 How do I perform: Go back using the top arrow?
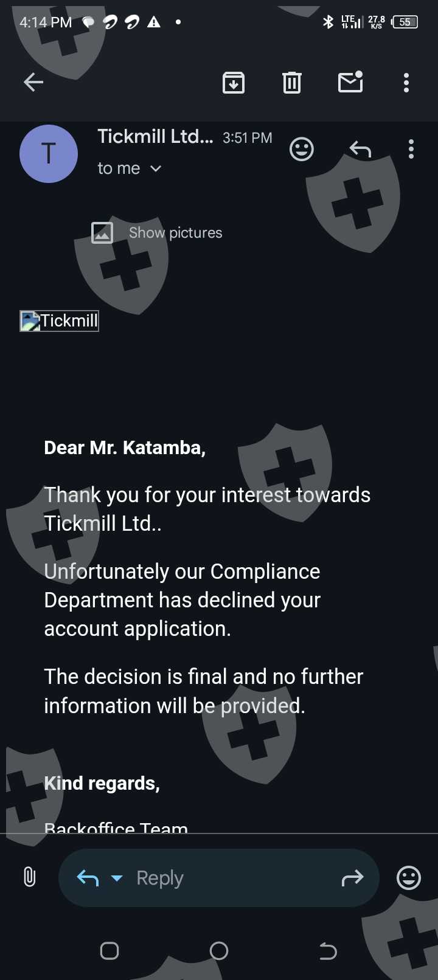[x=33, y=82]
